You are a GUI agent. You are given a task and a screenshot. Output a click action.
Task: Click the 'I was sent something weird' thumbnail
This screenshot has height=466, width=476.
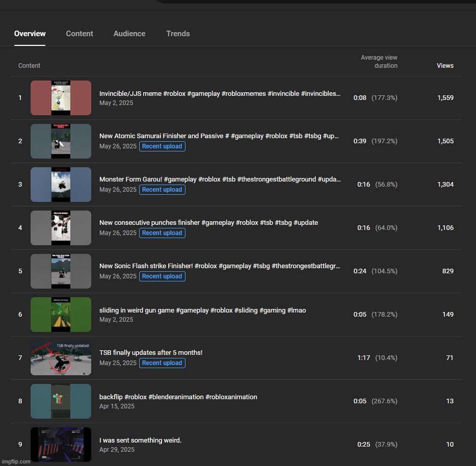coord(61,445)
